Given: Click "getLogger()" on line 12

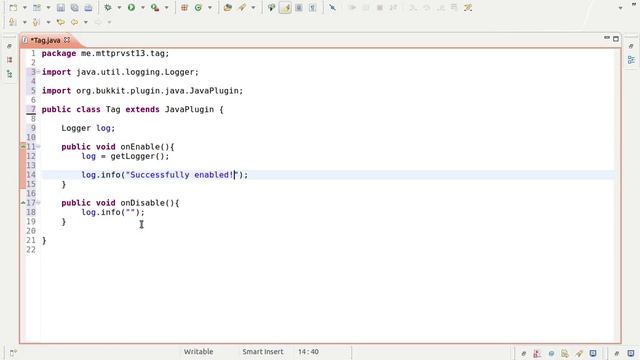Looking at the screenshot, I should click(x=137, y=156).
